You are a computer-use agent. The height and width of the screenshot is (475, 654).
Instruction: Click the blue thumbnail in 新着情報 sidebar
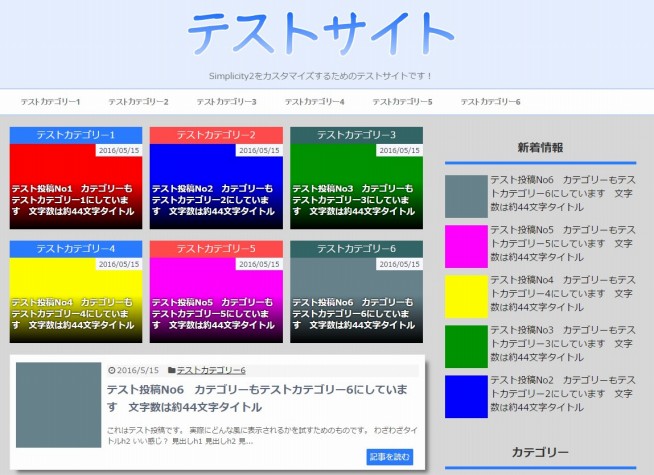pos(465,396)
